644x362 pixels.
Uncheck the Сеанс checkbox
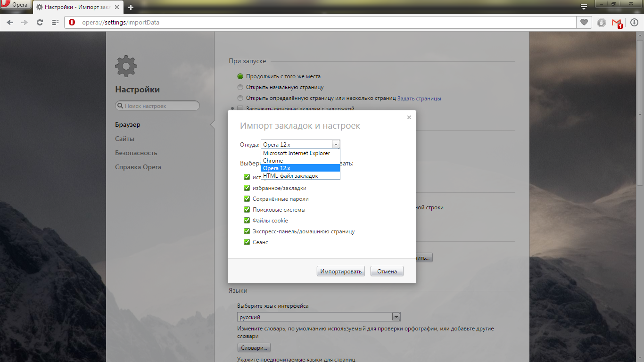[x=247, y=242]
